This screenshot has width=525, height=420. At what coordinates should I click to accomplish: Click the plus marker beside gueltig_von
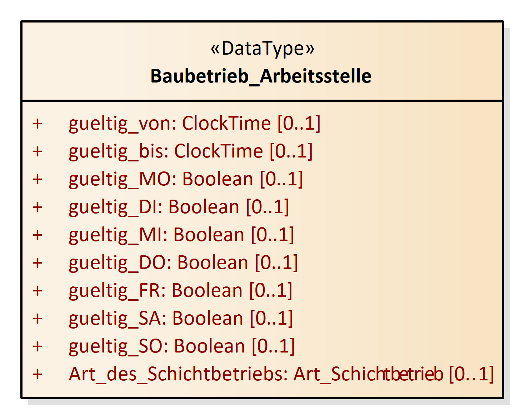point(37,124)
